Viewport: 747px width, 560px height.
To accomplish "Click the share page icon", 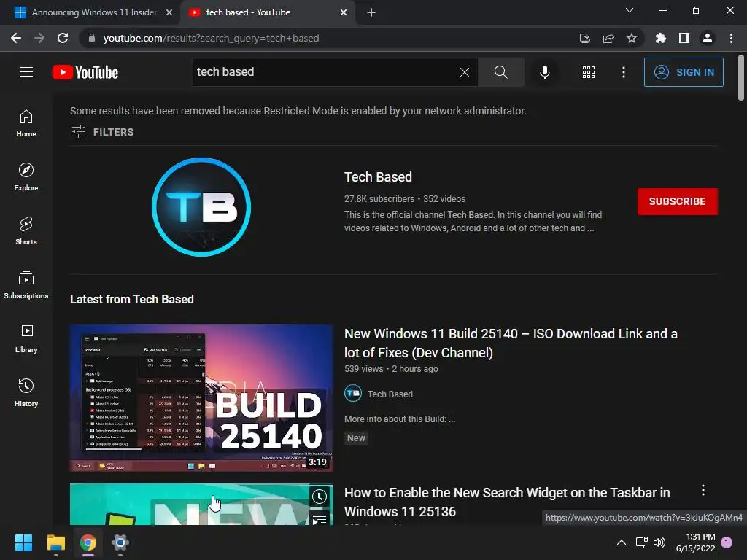I will pos(608,38).
